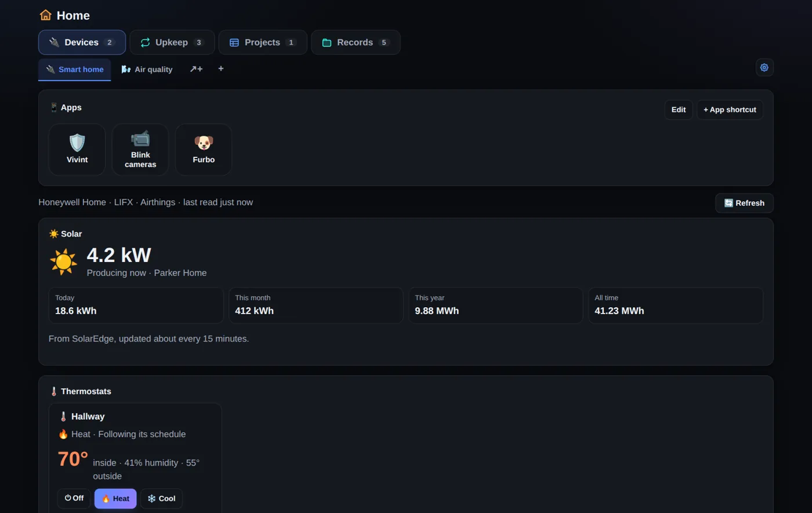812x513 pixels.
Task: Click the Apps section heading
Action: click(66, 107)
